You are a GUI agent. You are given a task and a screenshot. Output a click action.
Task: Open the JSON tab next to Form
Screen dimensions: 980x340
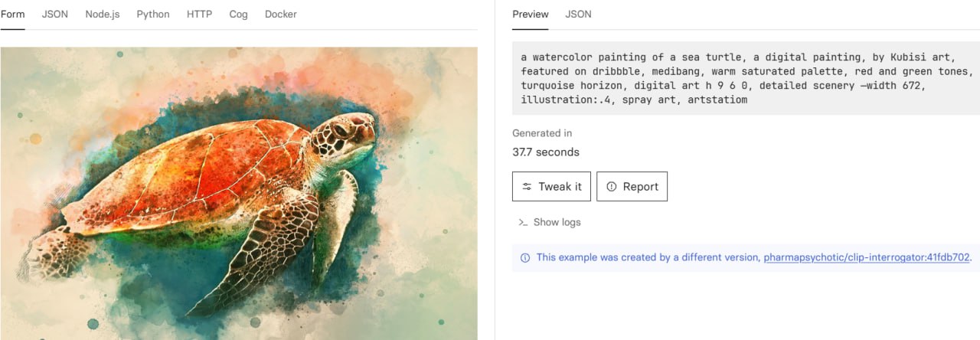click(54, 14)
